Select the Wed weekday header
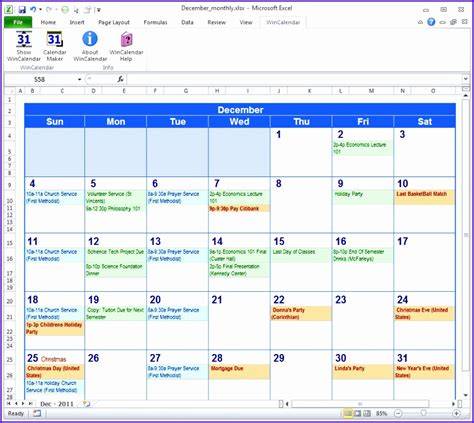The width and height of the screenshot is (474, 423). pos(239,122)
